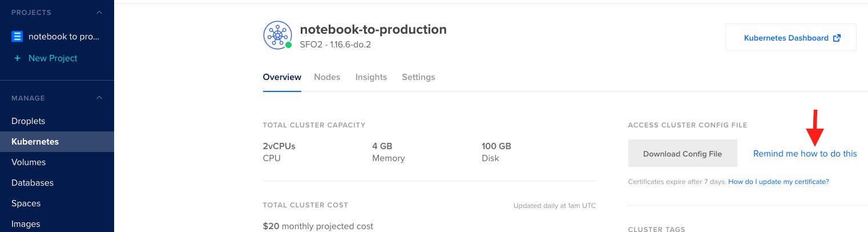Open Spaces from the sidebar
This screenshot has width=868, height=232.
coord(26,203)
